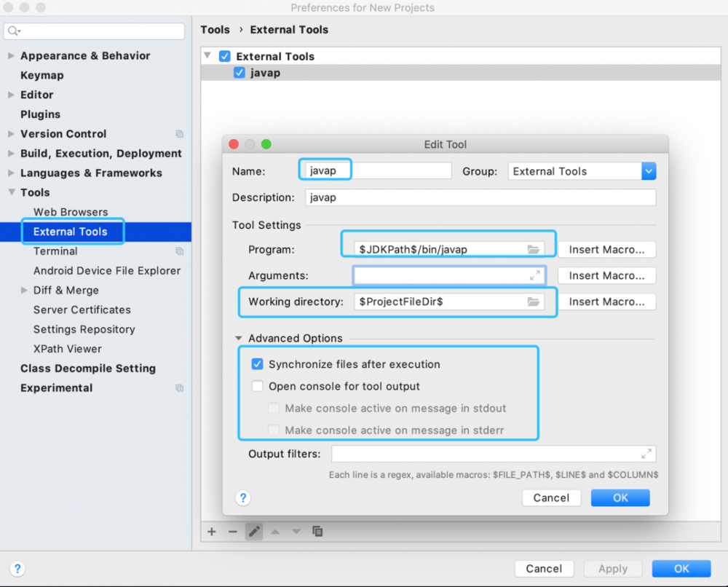Collapse the External Tools tree group
The width and height of the screenshot is (728, 587).
pos(207,56)
